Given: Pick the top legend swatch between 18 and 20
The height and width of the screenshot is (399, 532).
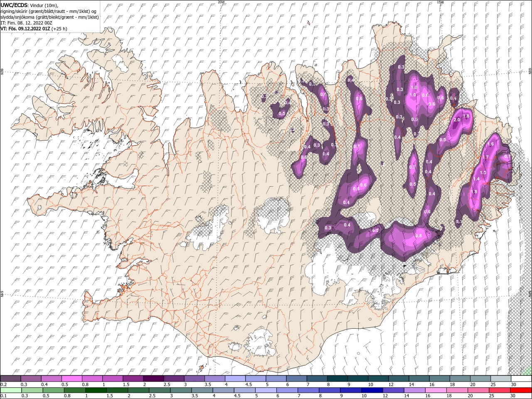Looking at the screenshot, I should tap(460, 379).
